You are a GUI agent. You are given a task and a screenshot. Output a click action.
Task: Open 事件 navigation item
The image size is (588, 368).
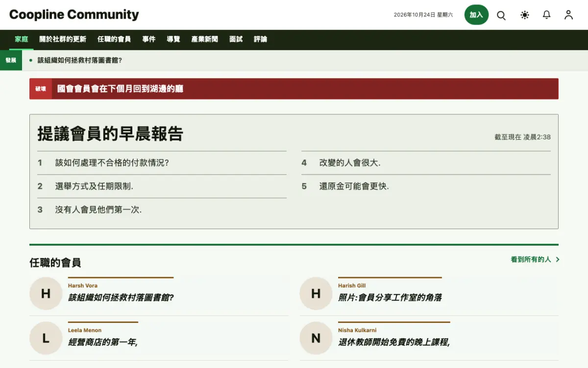pyautogui.click(x=149, y=39)
